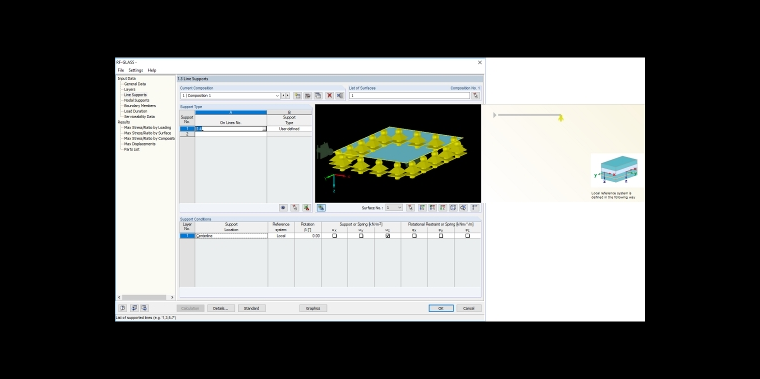760x379 pixels.
Task: Select Max Stress/Ratio by Loading tree item
Action: pyautogui.click(x=147, y=127)
